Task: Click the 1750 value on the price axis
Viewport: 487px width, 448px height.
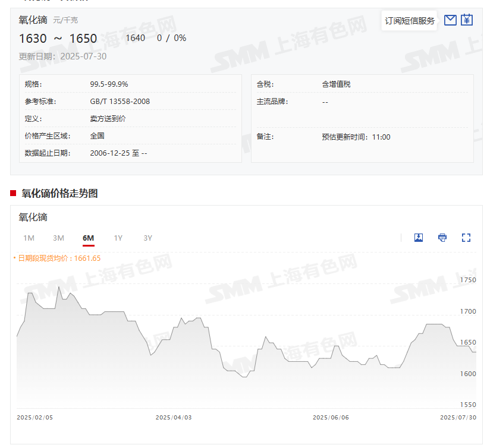Action: [x=468, y=280]
